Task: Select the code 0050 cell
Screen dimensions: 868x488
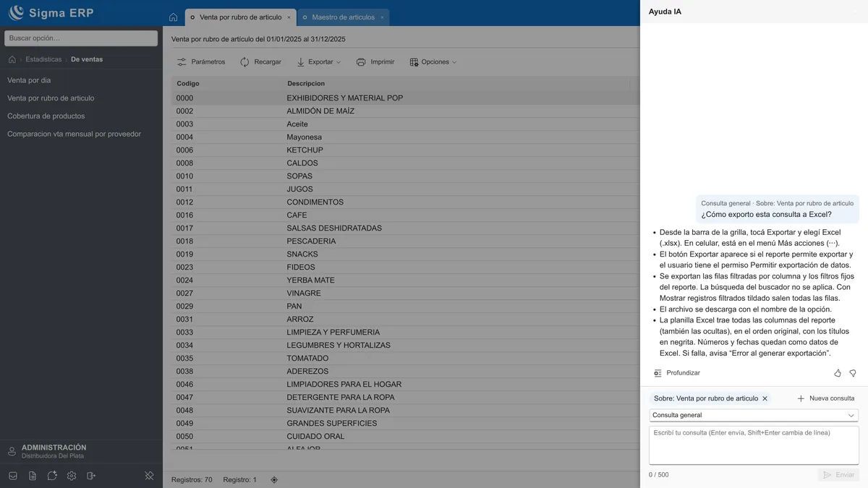Action: pos(226,436)
